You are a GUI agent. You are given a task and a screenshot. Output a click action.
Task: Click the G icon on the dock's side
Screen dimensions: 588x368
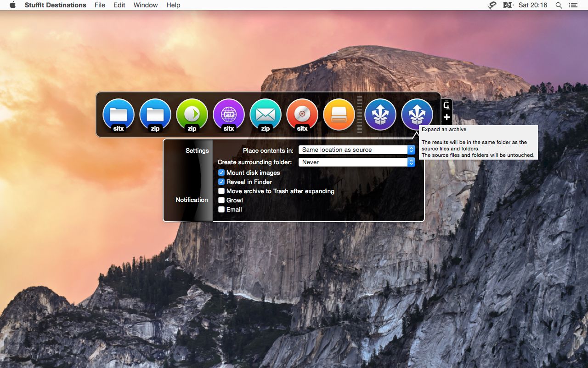coord(447,105)
